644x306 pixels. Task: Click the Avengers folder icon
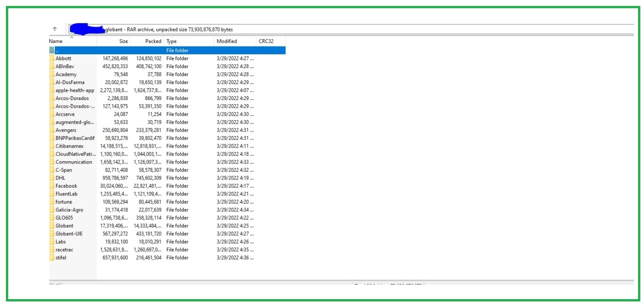coord(52,130)
